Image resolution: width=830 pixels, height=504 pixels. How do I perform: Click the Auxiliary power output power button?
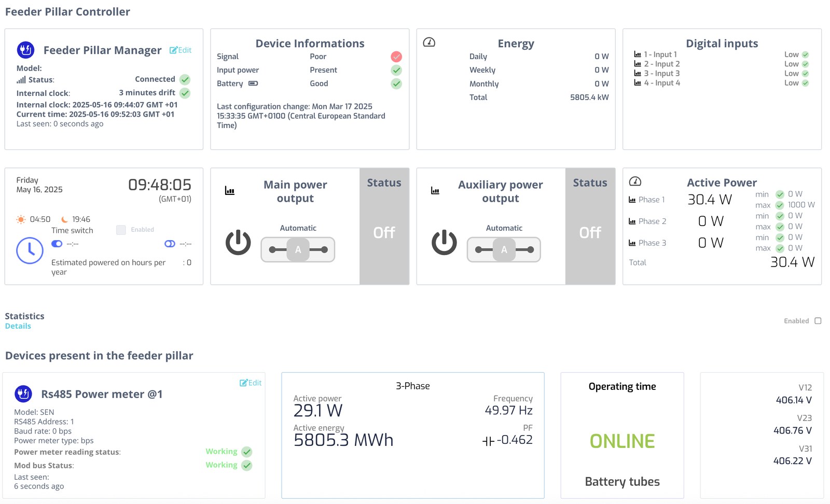[445, 243]
